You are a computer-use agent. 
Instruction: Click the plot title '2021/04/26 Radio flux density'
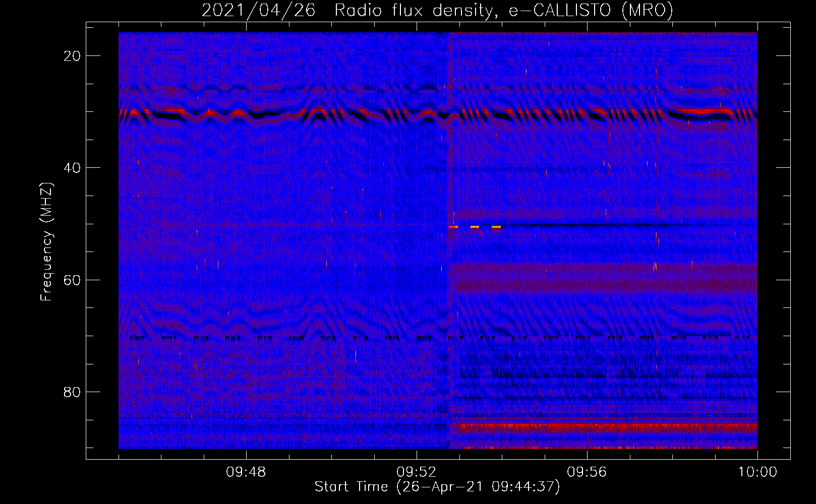coord(437,10)
